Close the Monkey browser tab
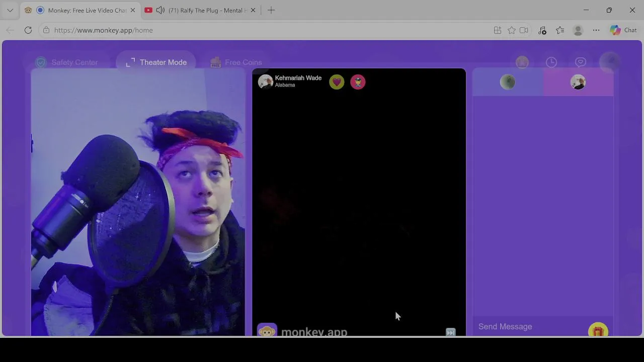The image size is (644, 362). (x=133, y=10)
